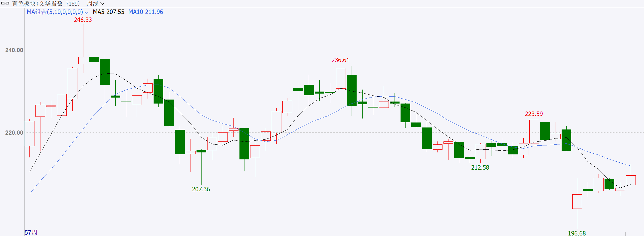Viewport: 644px width, 236px height.
Task: Click the chain link icon beside the title
Action: click(5, 3)
